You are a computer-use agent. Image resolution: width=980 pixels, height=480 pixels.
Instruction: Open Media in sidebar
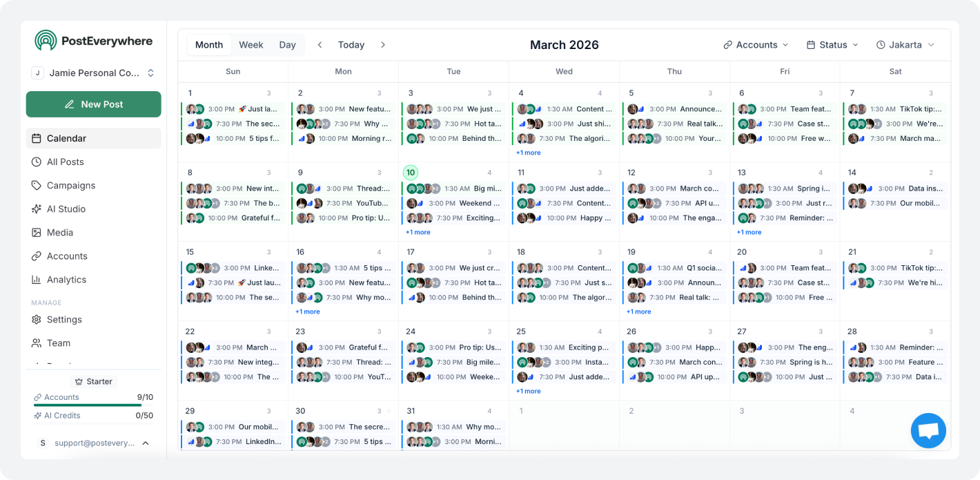[93, 233]
